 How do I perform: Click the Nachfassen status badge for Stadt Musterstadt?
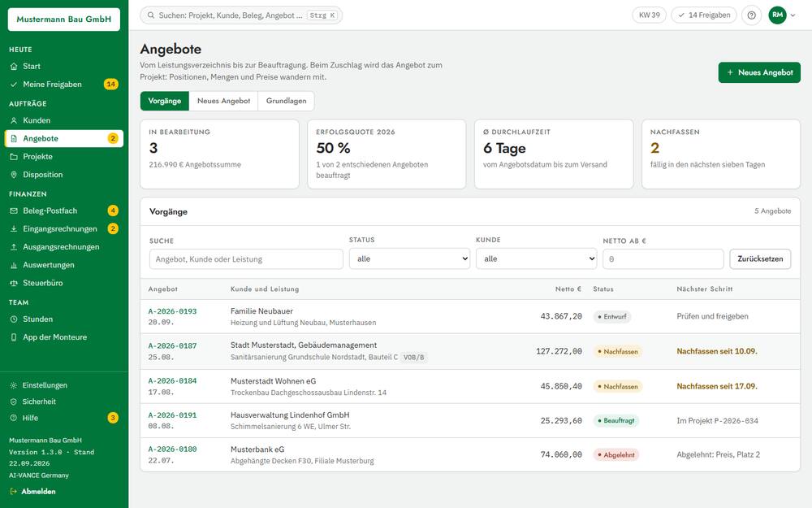coord(618,351)
